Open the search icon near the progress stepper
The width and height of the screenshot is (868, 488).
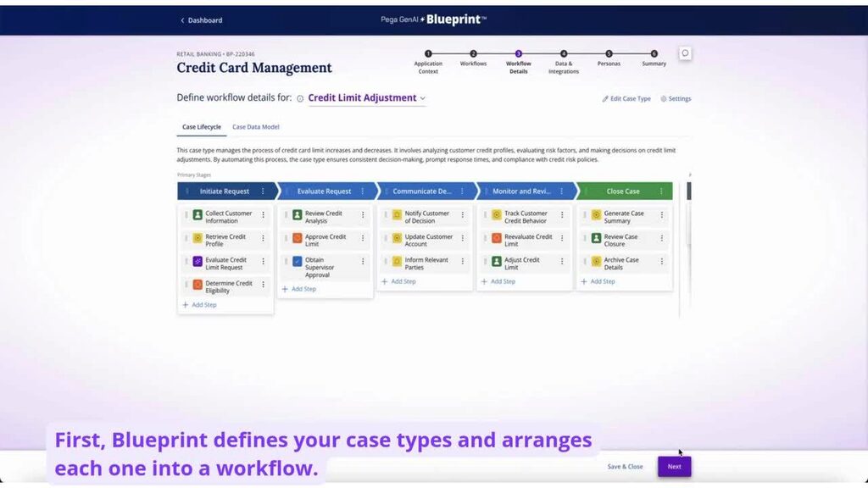[685, 53]
